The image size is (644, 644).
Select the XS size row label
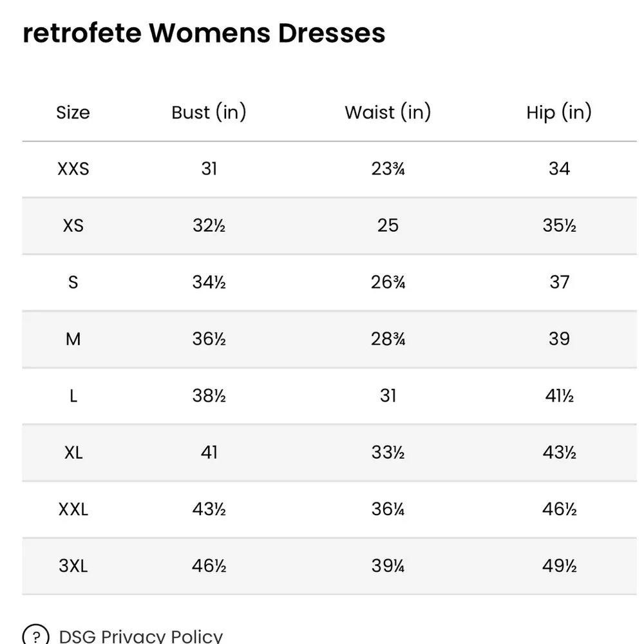pyautogui.click(x=73, y=225)
